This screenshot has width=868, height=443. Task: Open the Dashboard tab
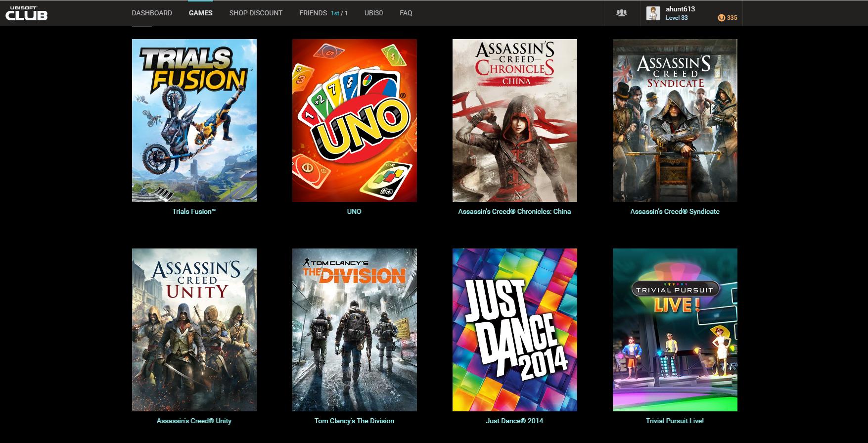tap(152, 13)
